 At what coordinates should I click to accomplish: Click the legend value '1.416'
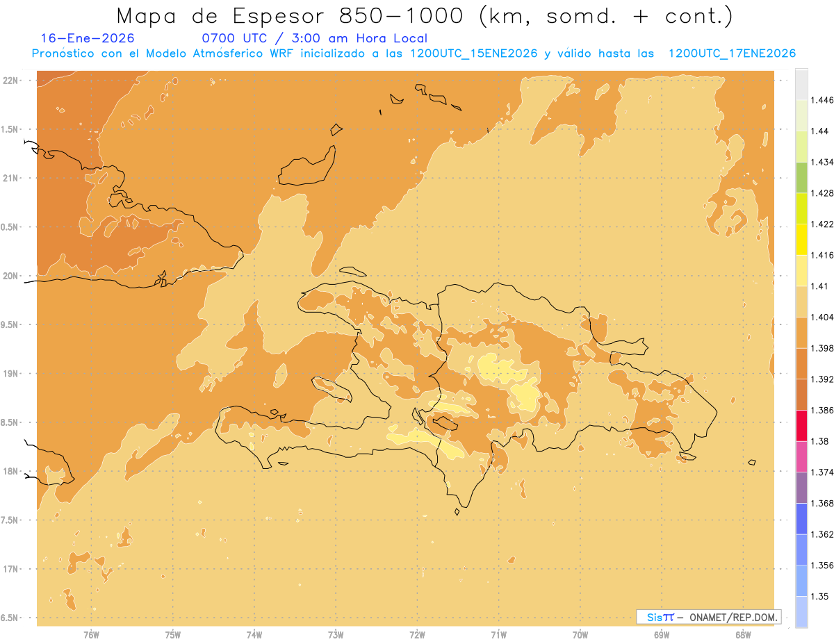822,255
